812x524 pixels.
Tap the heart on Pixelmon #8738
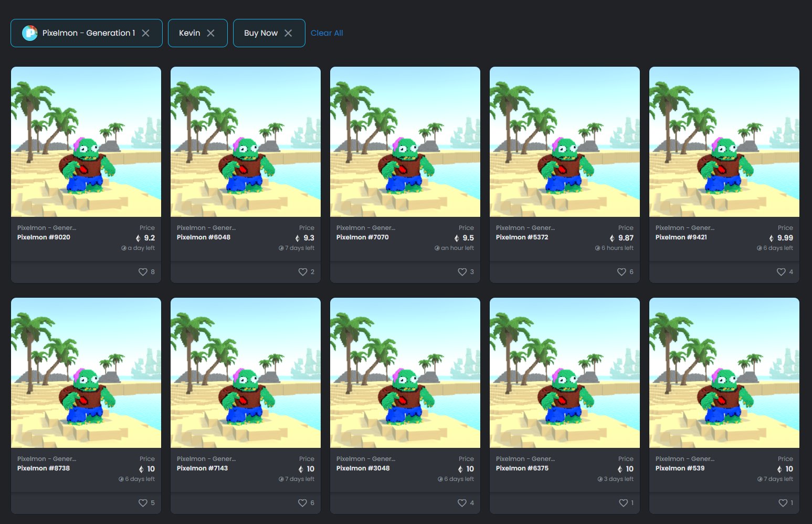[143, 503]
